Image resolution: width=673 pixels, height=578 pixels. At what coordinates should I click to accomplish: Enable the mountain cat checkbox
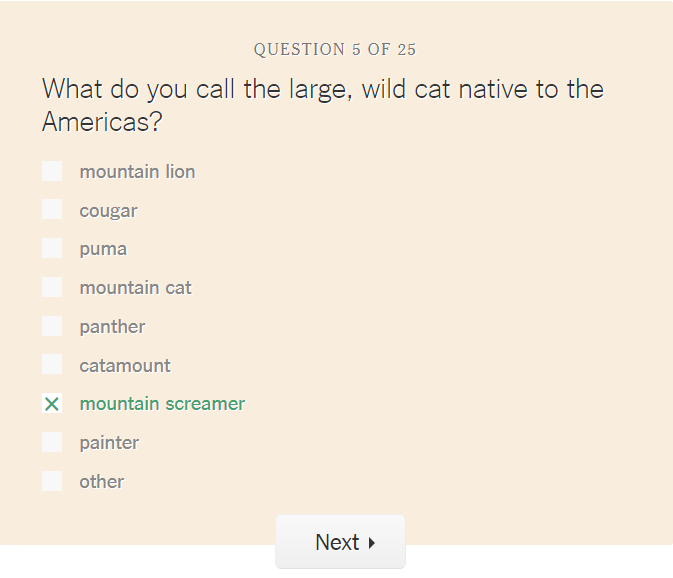[52, 288]
